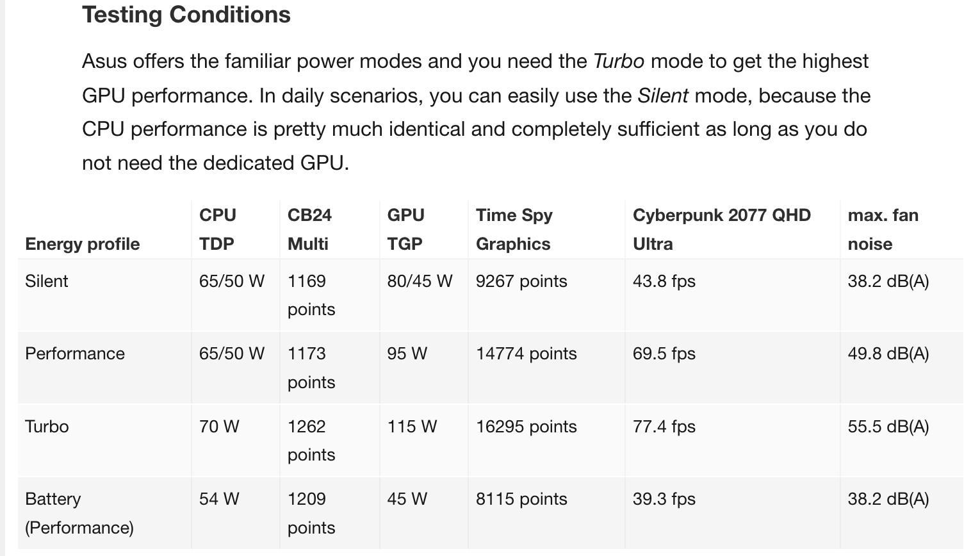Select the Energy profile column header
This screenshot has width=980, height=556.
82,244
